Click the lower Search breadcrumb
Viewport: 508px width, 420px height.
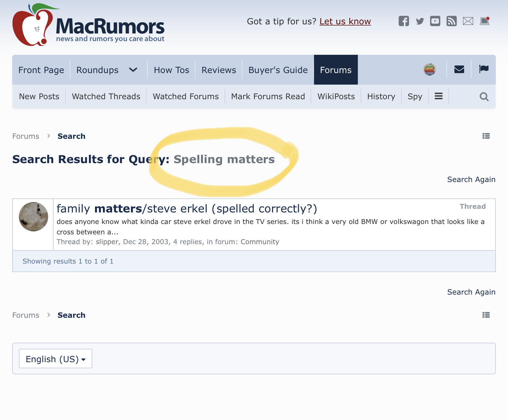71,315
